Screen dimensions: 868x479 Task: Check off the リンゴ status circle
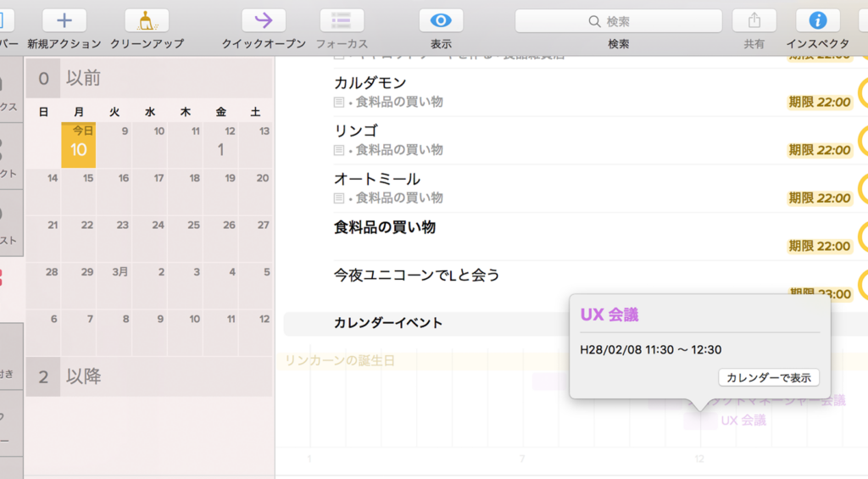point(862,140)
